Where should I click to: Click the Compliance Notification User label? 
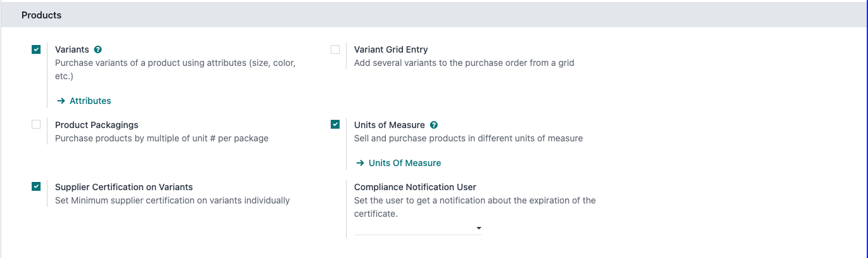pos(415,187)
